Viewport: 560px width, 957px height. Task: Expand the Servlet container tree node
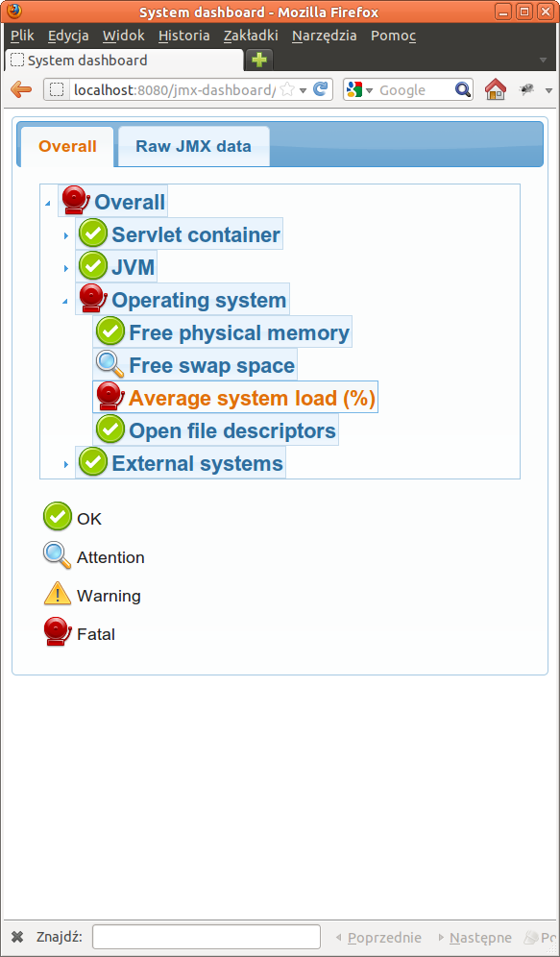pos(66,235)
